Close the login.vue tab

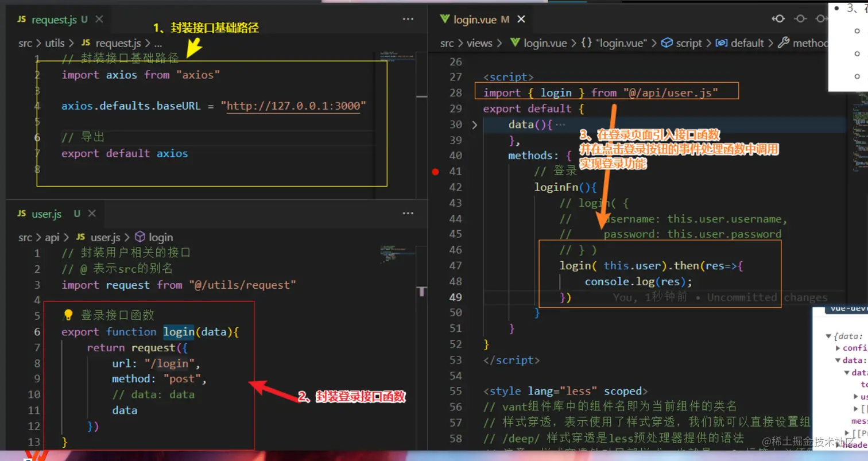(x=521, y=19)
